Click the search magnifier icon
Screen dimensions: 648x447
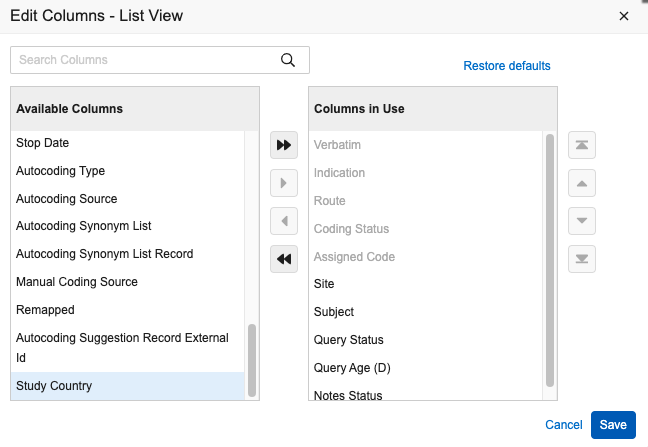288,60
